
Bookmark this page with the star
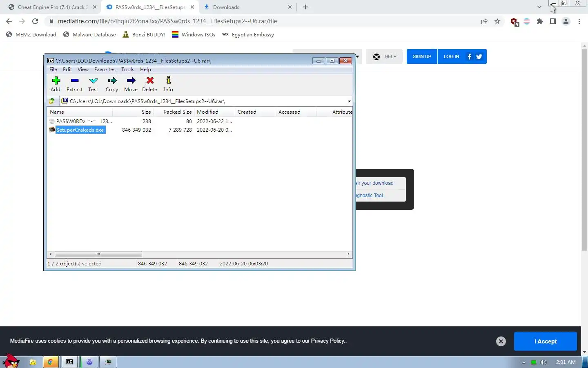tap(497, 22)
